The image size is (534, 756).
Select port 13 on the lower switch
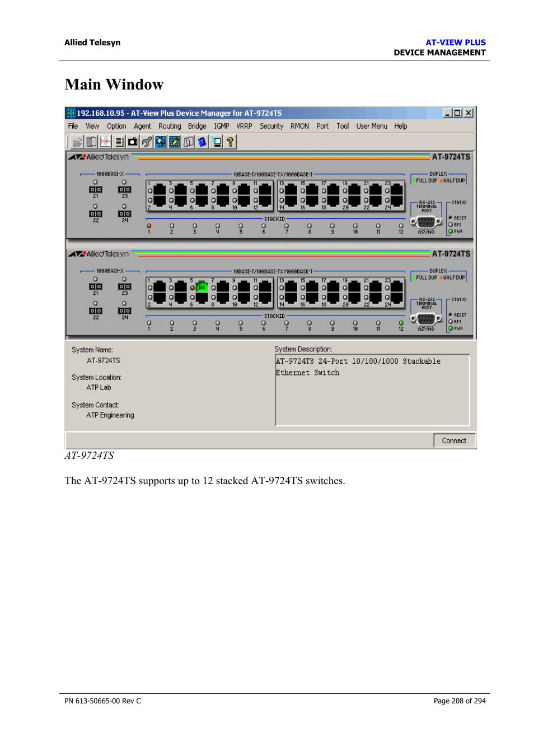291,287
